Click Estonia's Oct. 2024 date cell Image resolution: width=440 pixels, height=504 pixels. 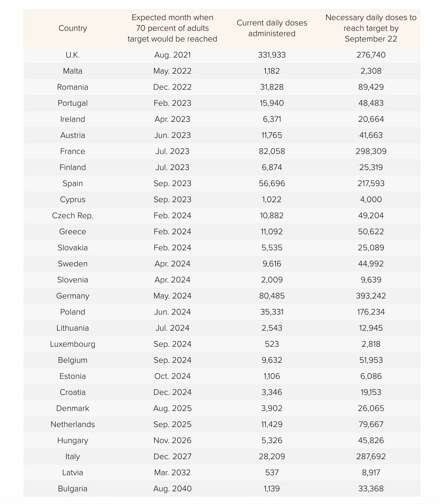(x=172, y=376)
